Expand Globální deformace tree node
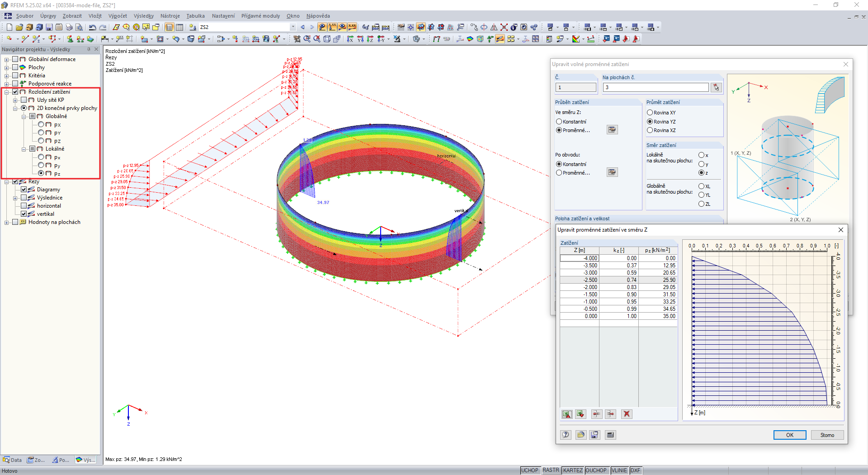Viewport: 868px width, 475px height. pos(7,59)
